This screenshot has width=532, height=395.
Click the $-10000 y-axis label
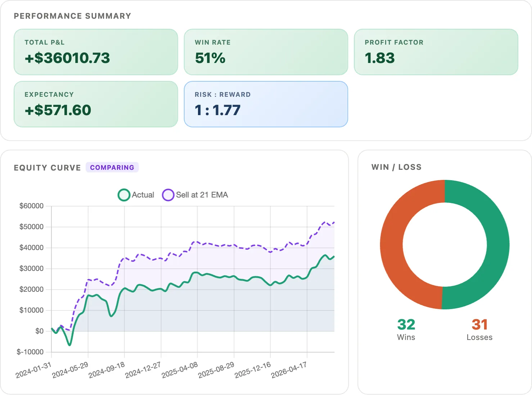pos(30,352)
